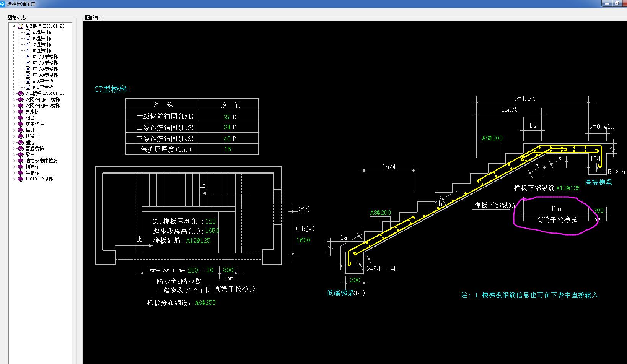Expand the 基础 tree node
This screenshot has height=364, width=627.
tap(14, 130)
